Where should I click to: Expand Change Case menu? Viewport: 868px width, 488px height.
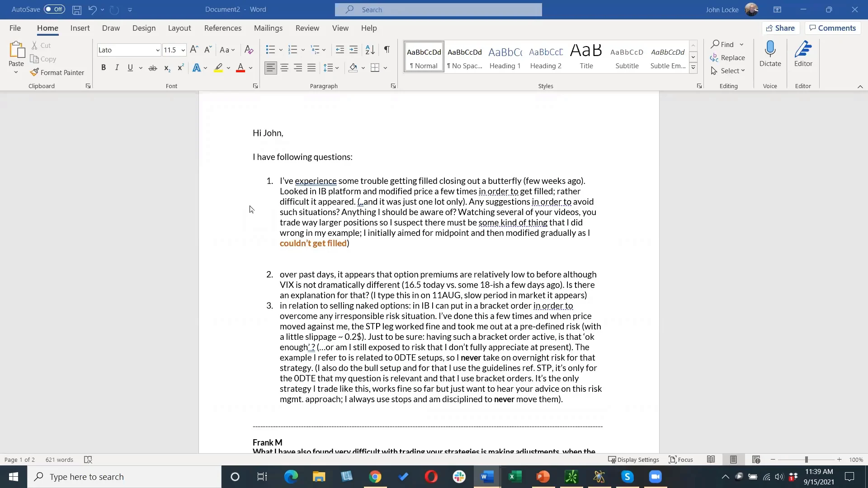[x=227, y=50]
